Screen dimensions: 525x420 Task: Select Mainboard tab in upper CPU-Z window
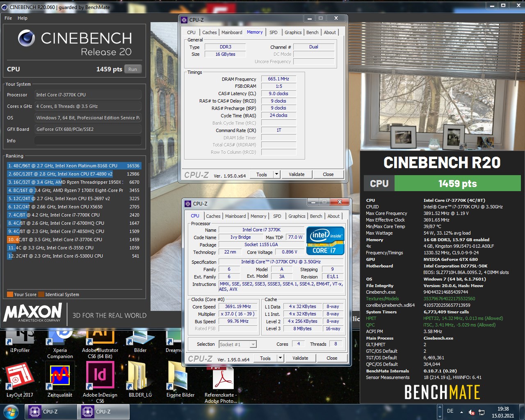point(232,32)
